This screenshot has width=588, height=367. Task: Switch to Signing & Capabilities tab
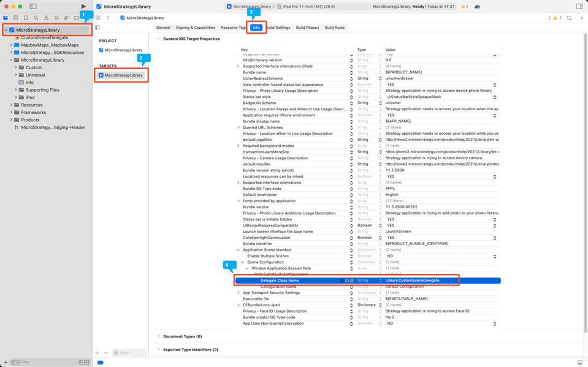pos(196,28)
